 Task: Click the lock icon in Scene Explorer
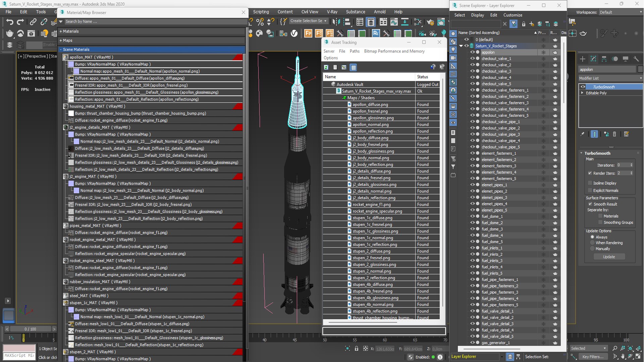coord(523,24)
